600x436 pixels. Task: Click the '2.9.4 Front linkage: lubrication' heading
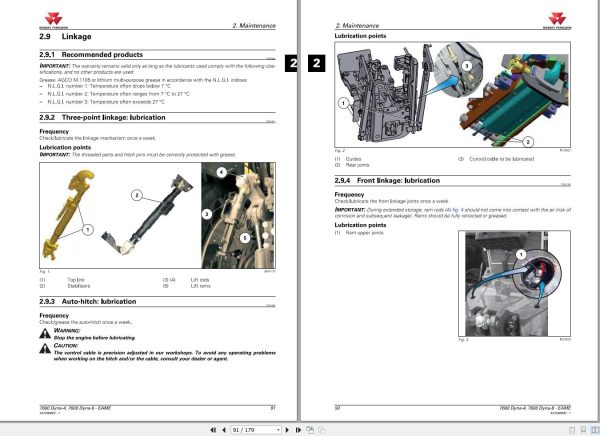pos(387,181)
